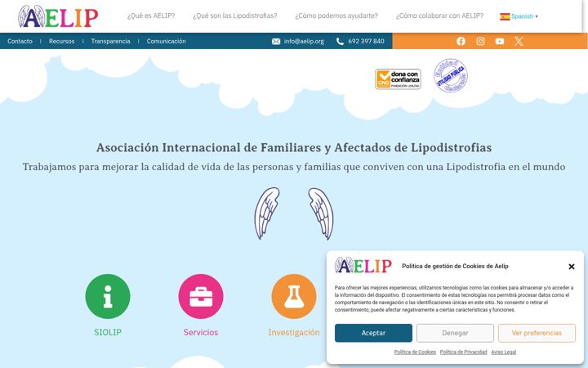Open the X (Twitter) icon

tap(519, 42)
